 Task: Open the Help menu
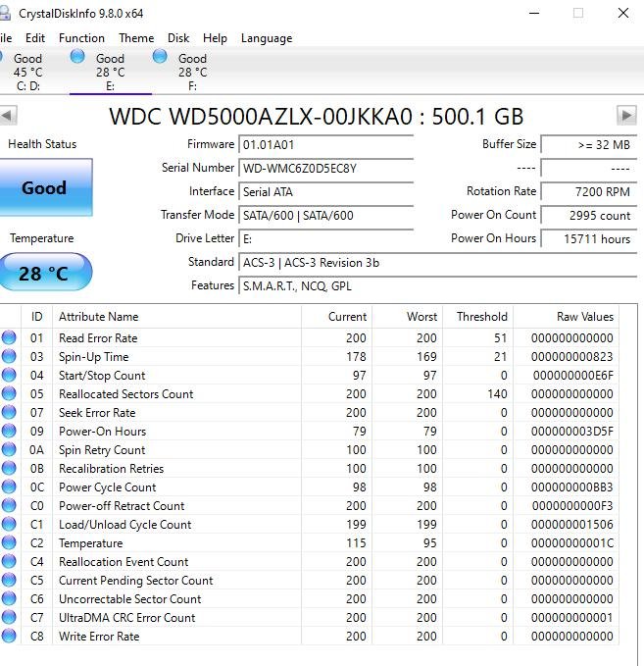pos(215,38)
